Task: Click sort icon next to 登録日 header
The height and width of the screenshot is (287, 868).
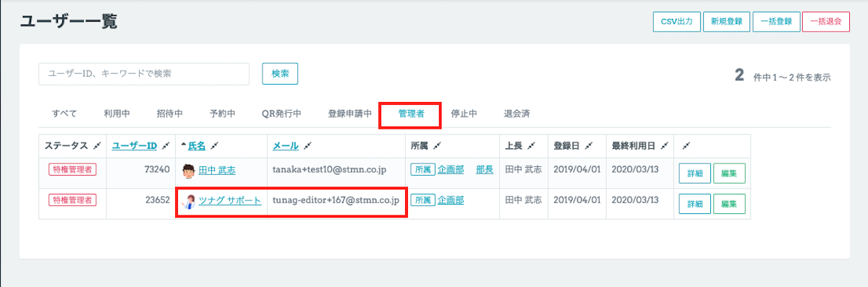Action: coord(589,146)
